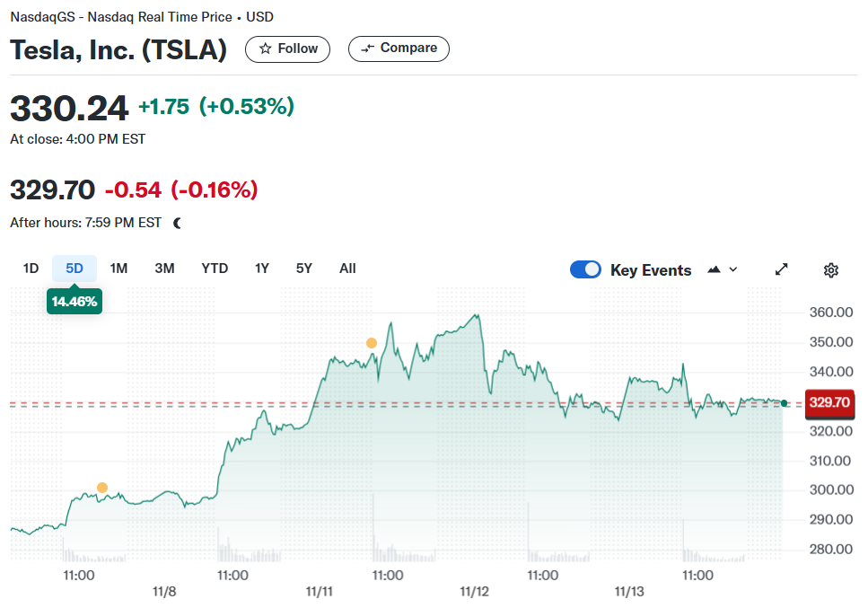Follow Tesla, Inc. stock
This screenshot has height=608, width=868.
(x=287, y=48)
